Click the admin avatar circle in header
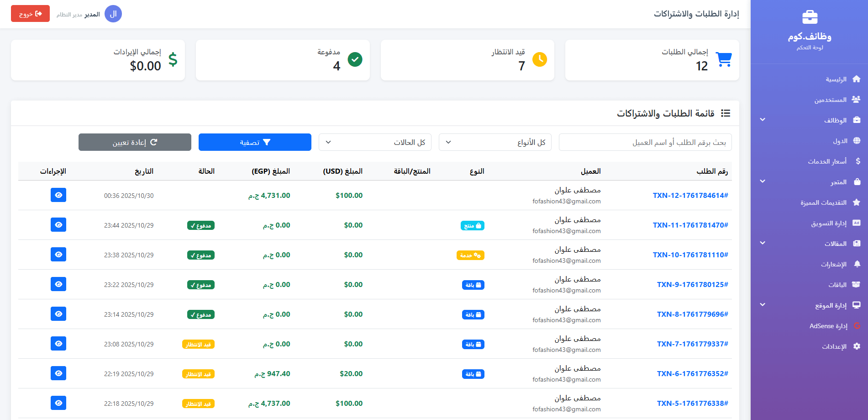The image size is (868, 420). click(113, 14)
